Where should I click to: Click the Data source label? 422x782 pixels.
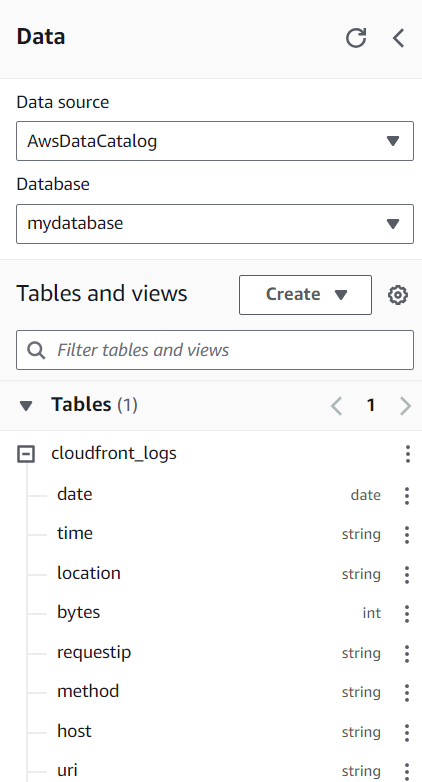63,102
